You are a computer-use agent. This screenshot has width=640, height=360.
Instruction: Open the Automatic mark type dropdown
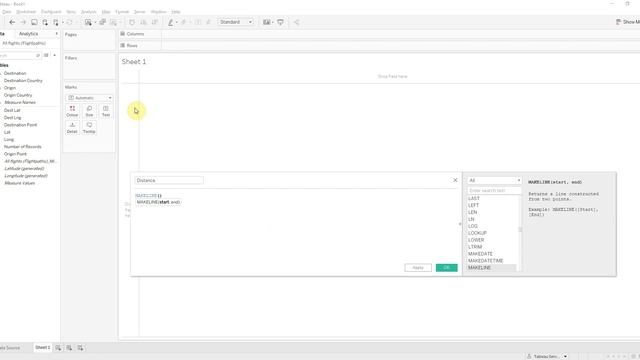click(x=89, y=98)
